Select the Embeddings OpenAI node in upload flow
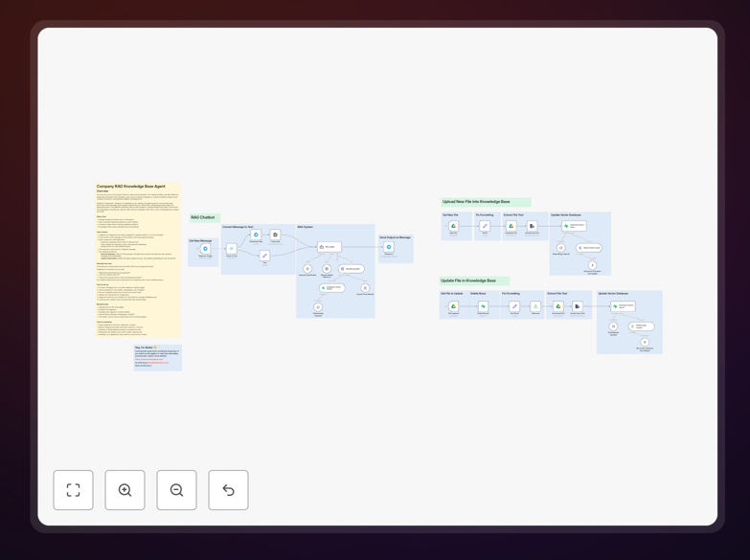Image resolution: width=750 pixels, height=560 pixels. [561, 248]
